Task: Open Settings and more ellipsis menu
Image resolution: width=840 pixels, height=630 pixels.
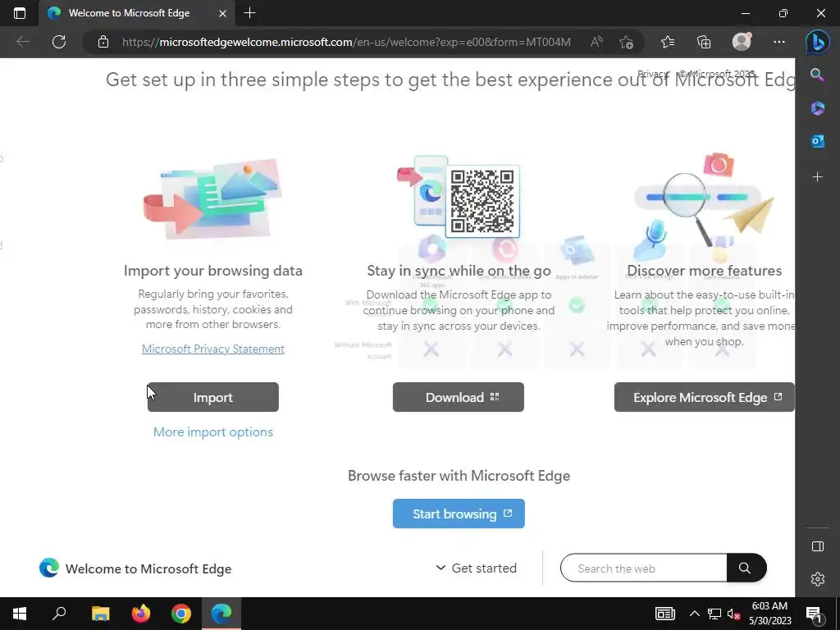Action: tap(779, 42)
